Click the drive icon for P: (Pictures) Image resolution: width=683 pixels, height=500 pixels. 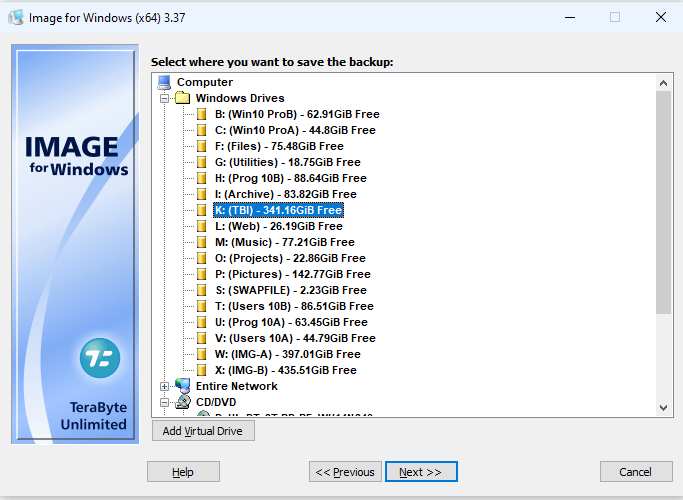pyautogui.click(x=201, y=274)
